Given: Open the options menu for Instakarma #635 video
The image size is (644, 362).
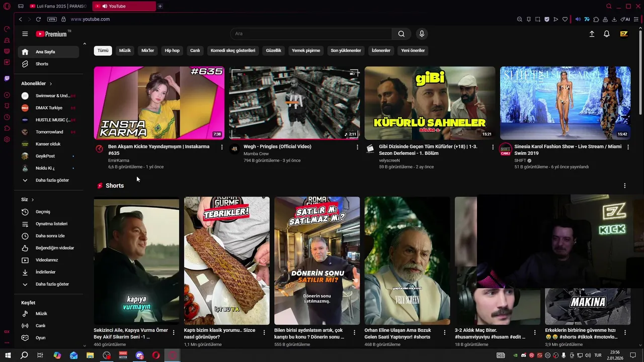Looking at the screenshot, I should (x=222, y=147).
